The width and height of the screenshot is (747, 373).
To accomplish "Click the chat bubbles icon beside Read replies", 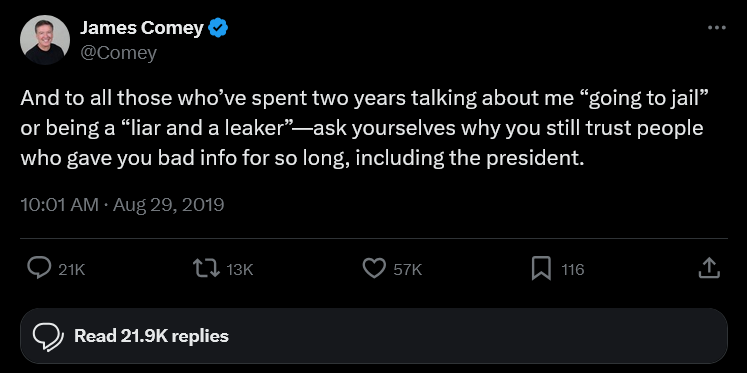I will pyautogui.click(x=48, y=337).
